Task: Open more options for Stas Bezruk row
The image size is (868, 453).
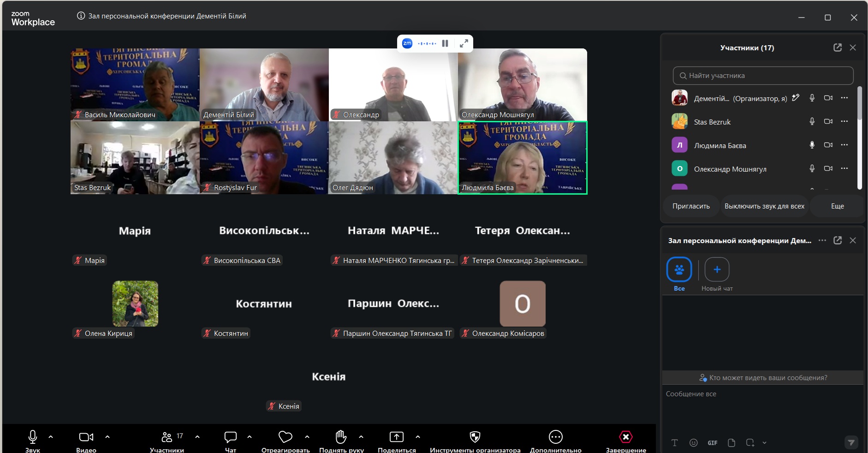Action: click(x=844, y=121)
